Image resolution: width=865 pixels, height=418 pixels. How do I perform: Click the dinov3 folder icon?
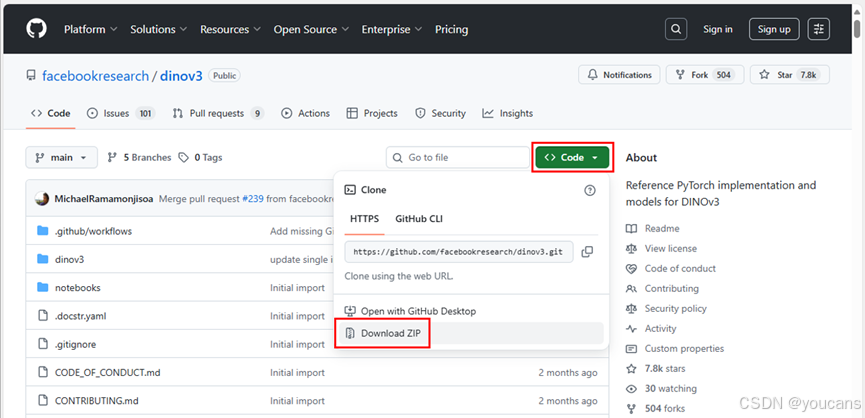[x=43, y=259]
